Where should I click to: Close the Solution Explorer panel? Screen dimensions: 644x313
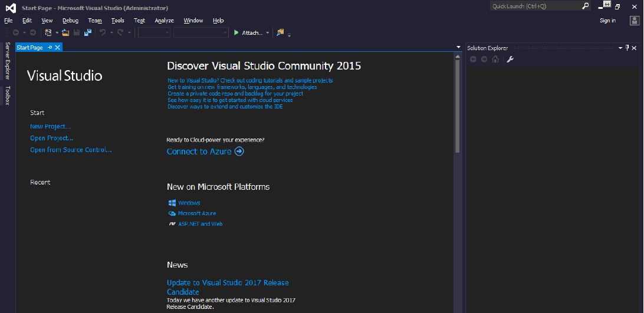click(x=634, y=48)
